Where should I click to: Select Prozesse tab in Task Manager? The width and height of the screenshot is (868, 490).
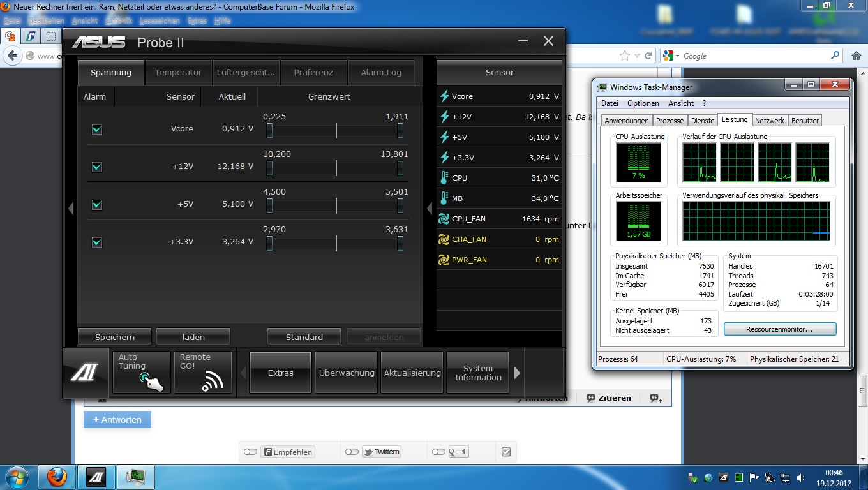(670, 121)
